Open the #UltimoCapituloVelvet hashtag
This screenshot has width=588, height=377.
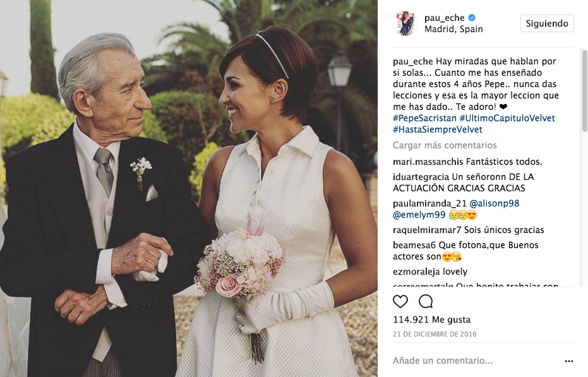pyautogui.click(x=507, y=118)
